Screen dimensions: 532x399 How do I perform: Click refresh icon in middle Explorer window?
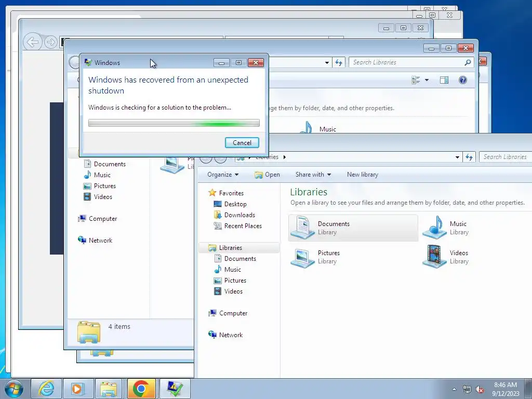[x=339, y=62]
